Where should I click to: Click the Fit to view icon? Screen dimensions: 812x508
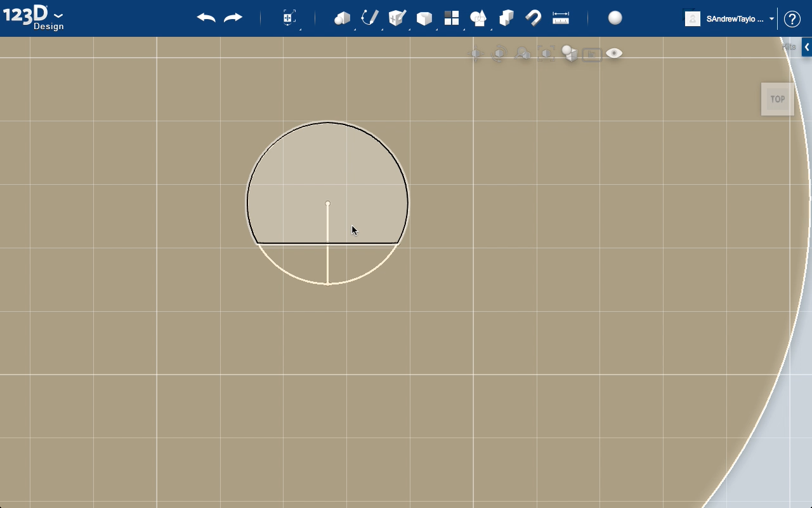pyautogui.click(x=546, y=54)
